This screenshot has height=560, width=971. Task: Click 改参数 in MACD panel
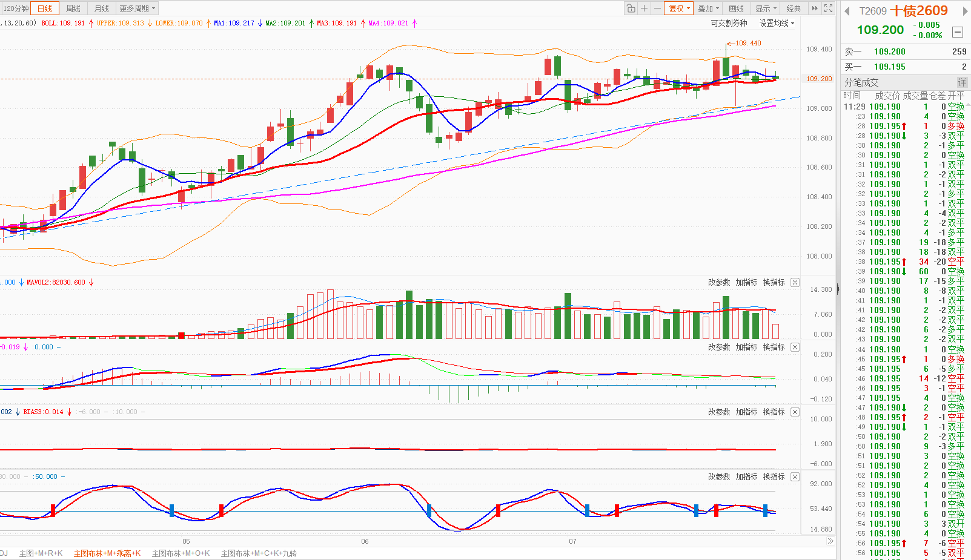coord(719,347)
